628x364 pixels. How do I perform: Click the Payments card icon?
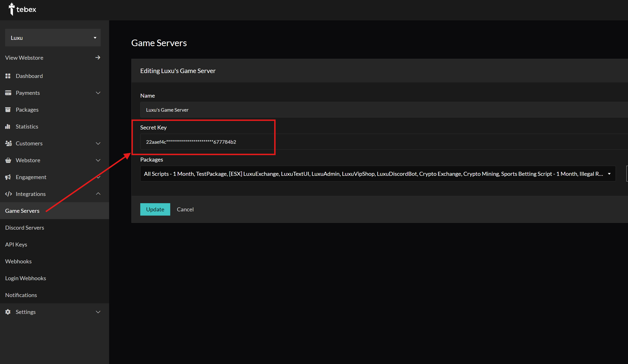(8, 93)
